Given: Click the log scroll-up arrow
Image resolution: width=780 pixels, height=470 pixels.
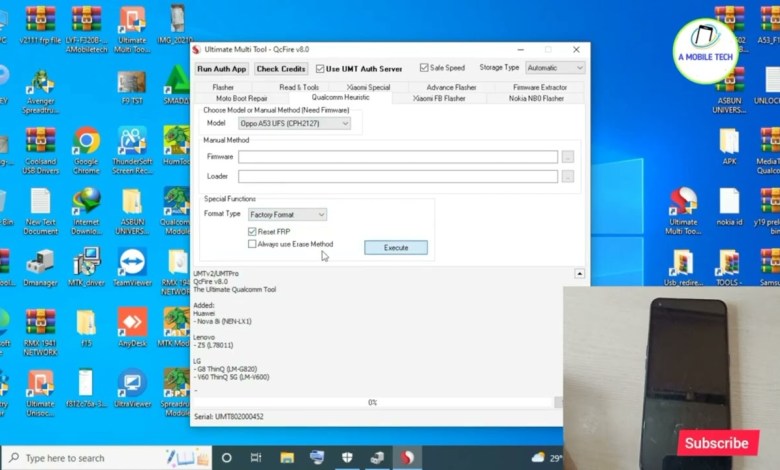Looking at the screenshot, I should (580, 274).
